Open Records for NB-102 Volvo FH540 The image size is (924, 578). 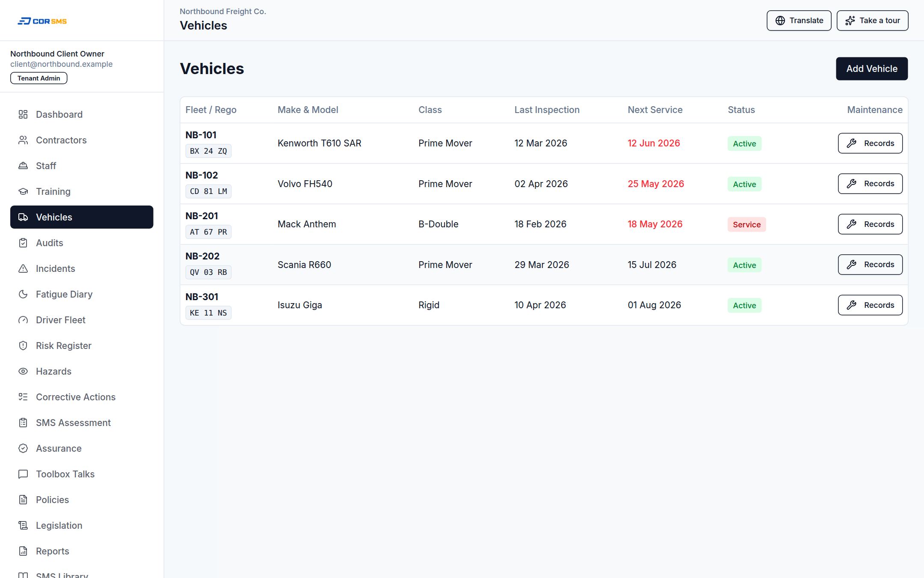[870, 184]
